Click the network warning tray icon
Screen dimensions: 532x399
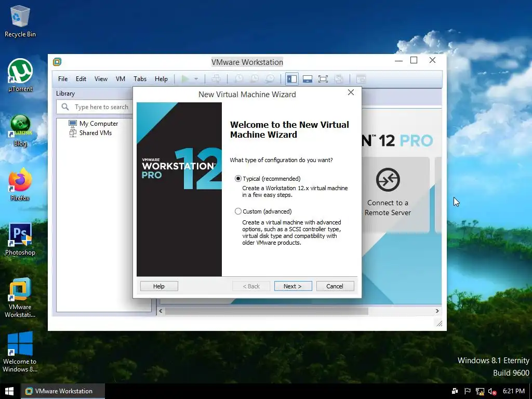click(480, 391)
